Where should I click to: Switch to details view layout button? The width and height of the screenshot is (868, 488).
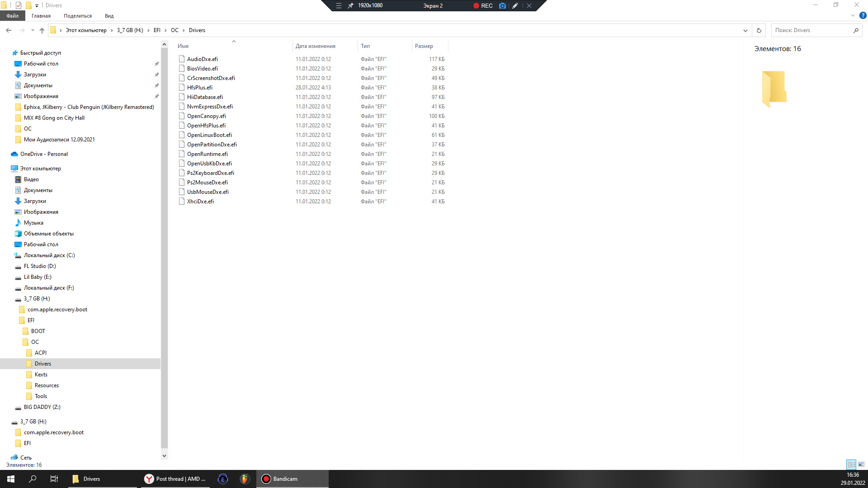click(851, 465)
